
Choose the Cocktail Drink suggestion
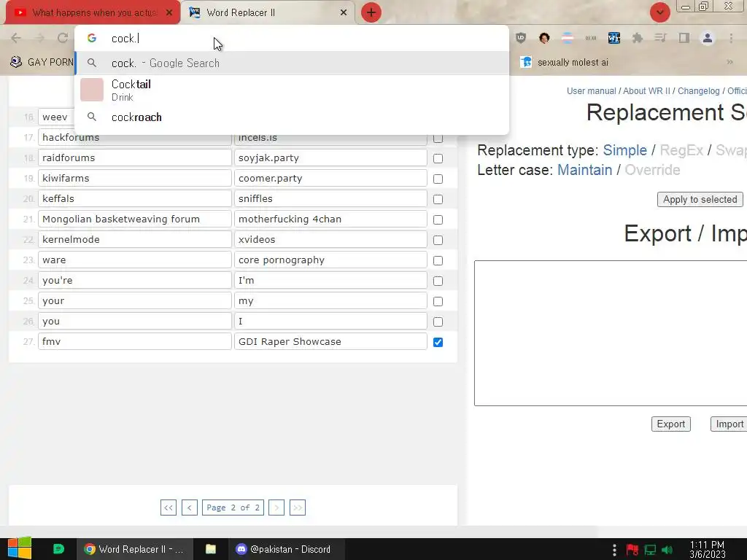(292, 90)
